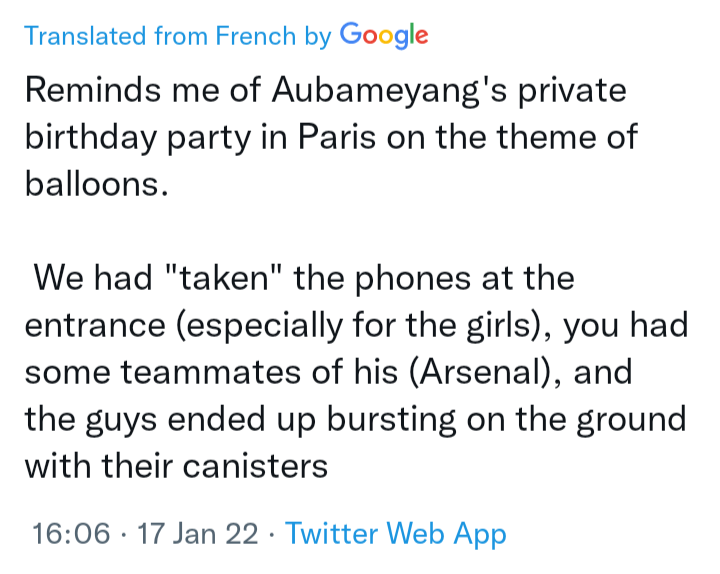Click the word 'bursting' in the tweet
Screen dimensions: 720x574
coord(391,419)
